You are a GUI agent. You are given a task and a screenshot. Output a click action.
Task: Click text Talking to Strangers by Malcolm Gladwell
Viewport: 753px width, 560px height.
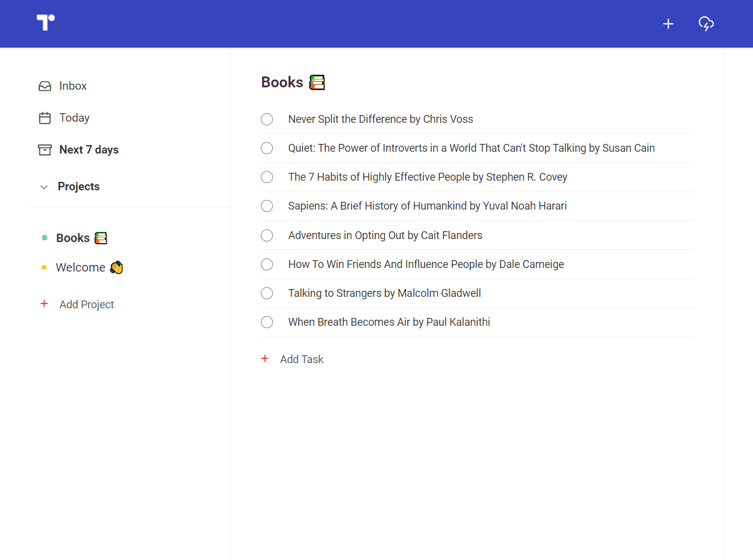(x=384, y=293)
